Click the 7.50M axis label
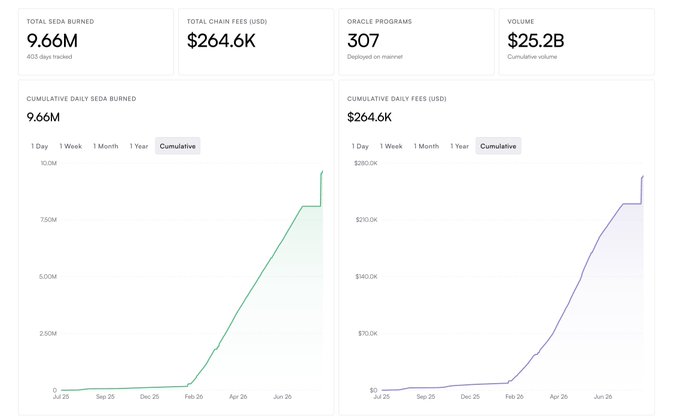 pos(48,220)
